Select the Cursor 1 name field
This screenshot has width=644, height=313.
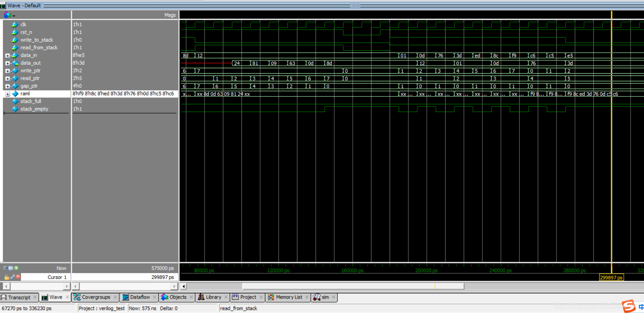pyautogui.click(x=46, y=277)
